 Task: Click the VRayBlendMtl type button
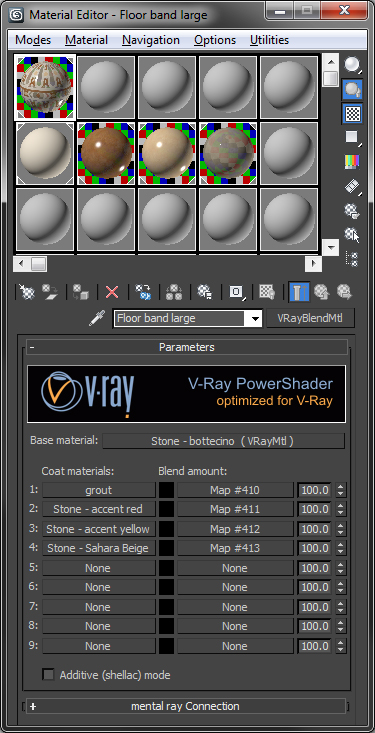click(x=310, y=318)
